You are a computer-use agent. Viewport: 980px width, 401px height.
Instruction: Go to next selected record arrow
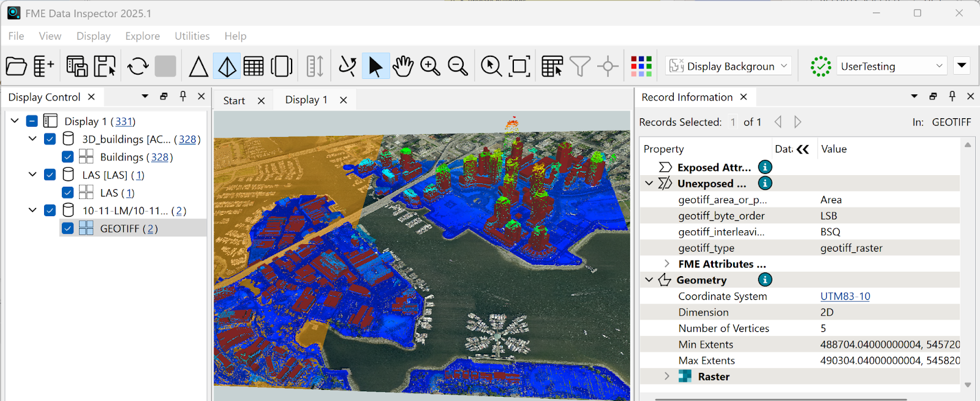pos(797,122)
